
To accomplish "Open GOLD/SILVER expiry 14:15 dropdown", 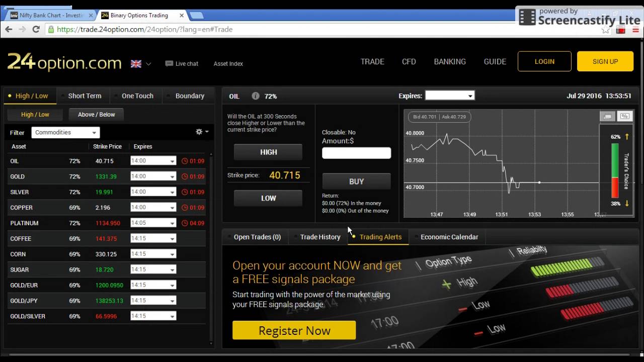I will tap(153, 316).
